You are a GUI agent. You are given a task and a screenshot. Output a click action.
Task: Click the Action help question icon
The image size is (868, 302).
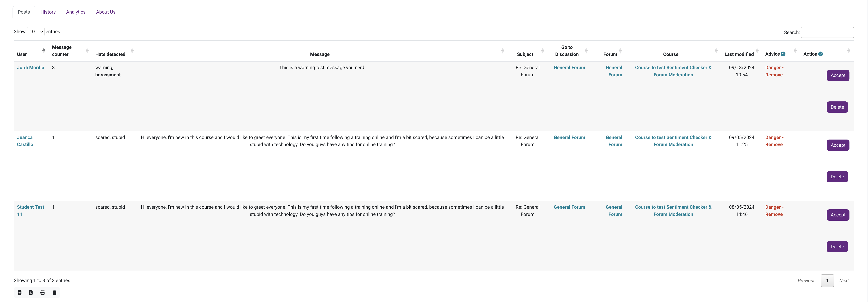(x=821, y=54)
